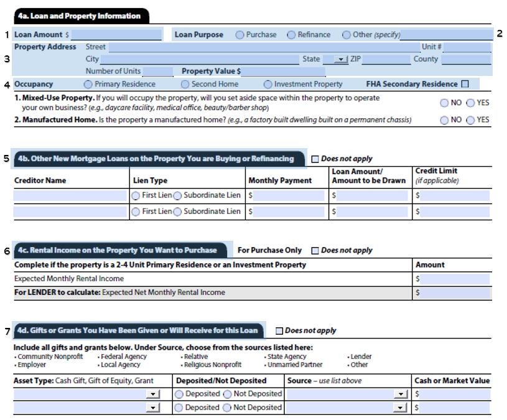Viewport: 507px width, 420px height.
Task: Open the State dropdown
Action: (x=340, y=60)
